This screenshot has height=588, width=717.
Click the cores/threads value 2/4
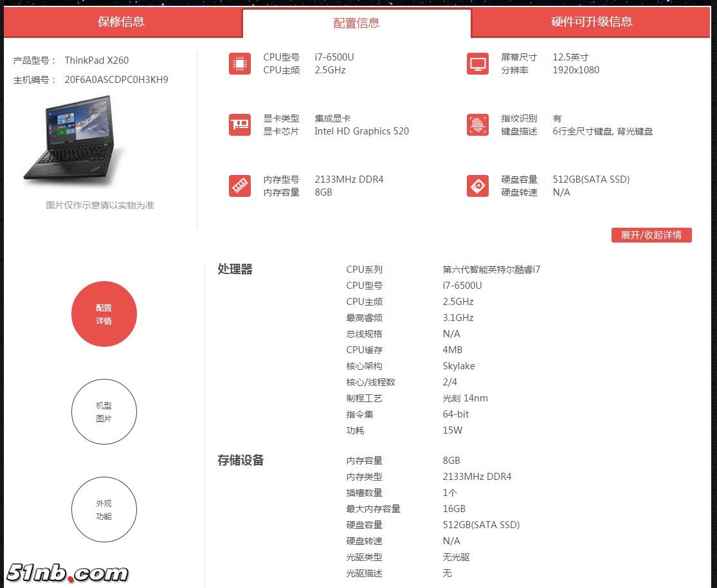point(449,382)
